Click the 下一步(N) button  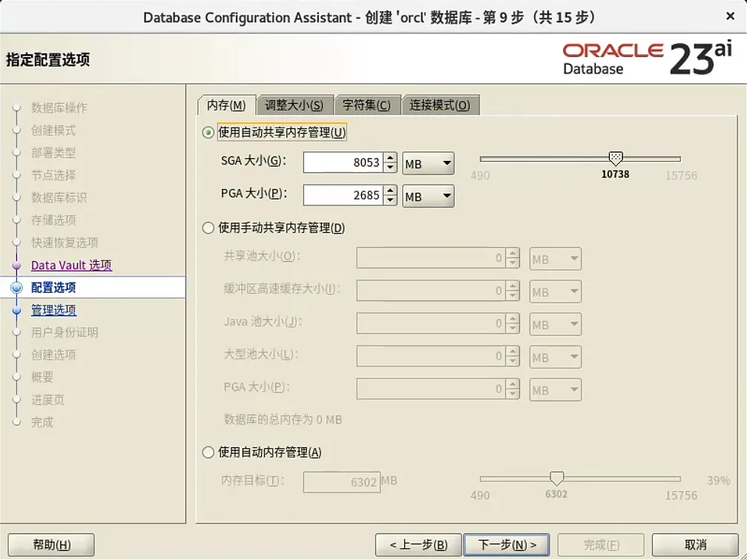(507, 544)
